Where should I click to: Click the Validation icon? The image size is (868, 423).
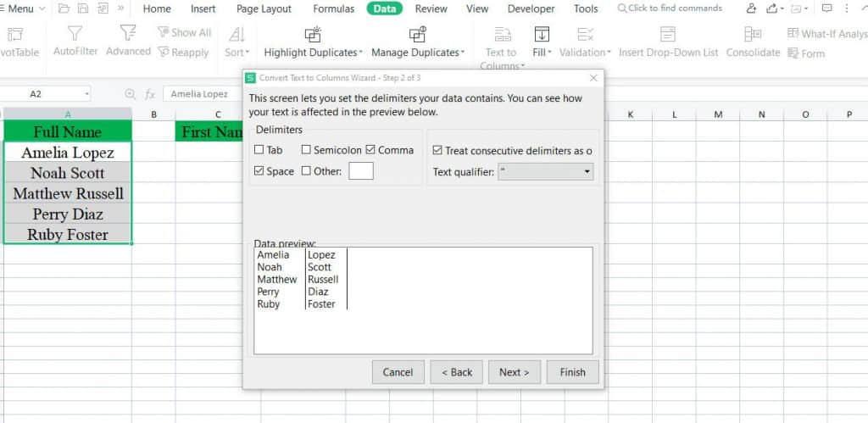point(585,34)
